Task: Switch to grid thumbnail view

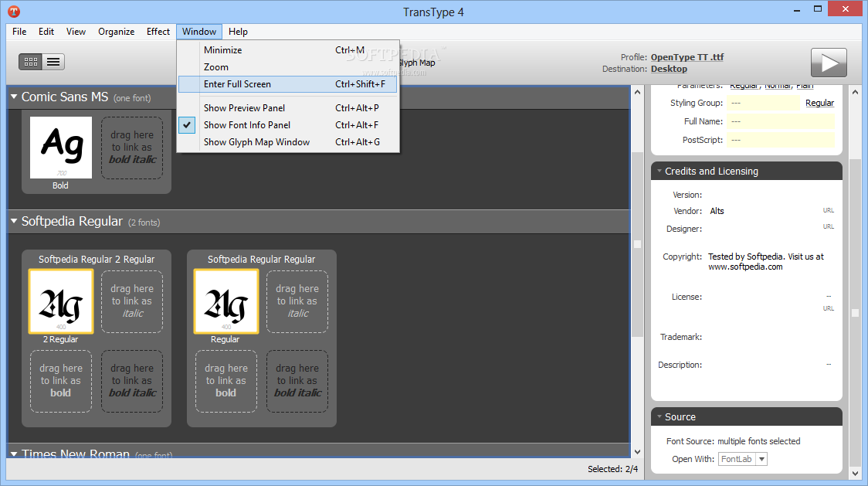Action: (x=30, y=62)
